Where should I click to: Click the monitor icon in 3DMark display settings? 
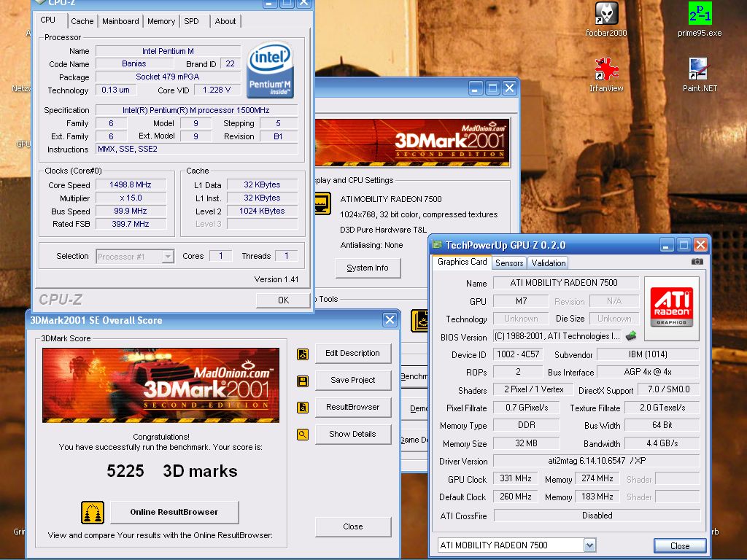322,203
